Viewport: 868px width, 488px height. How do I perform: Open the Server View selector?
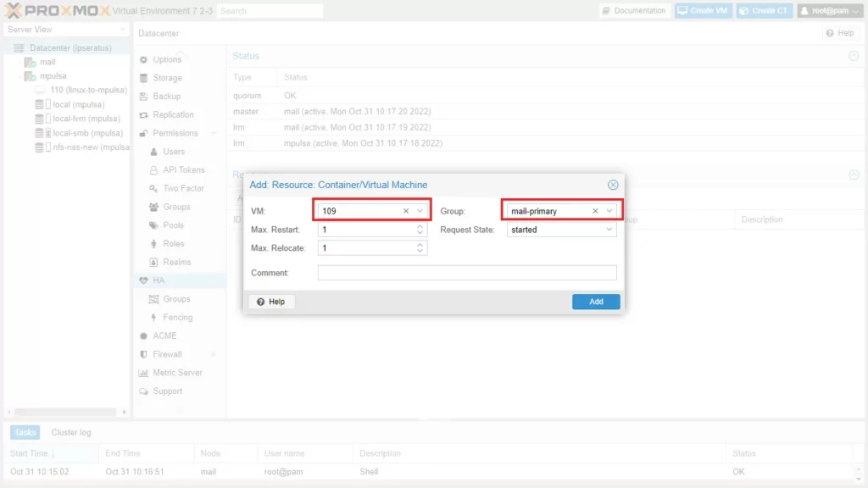click(66, 30)
